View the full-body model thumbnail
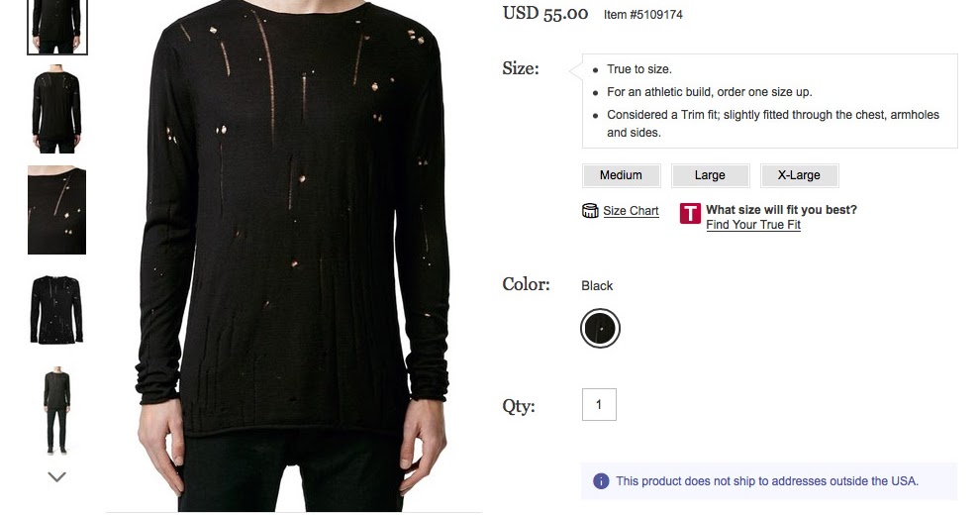980x515 pixels. click(x=56, y=410)
